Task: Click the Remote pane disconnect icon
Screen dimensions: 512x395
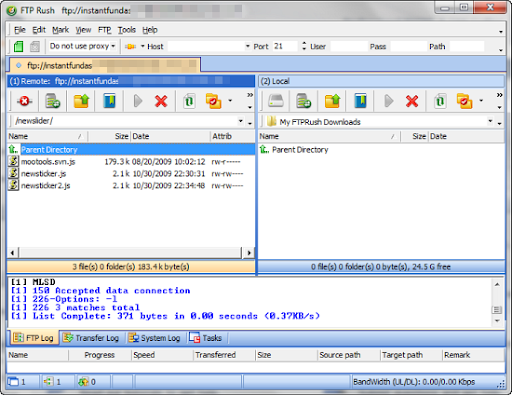Action: pyautogui.click(x=25, y=101)
